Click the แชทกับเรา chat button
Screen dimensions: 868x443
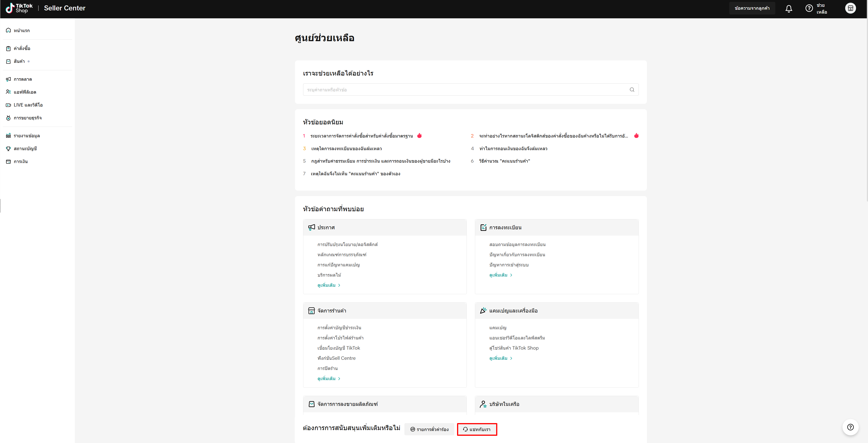pos(477,429)
